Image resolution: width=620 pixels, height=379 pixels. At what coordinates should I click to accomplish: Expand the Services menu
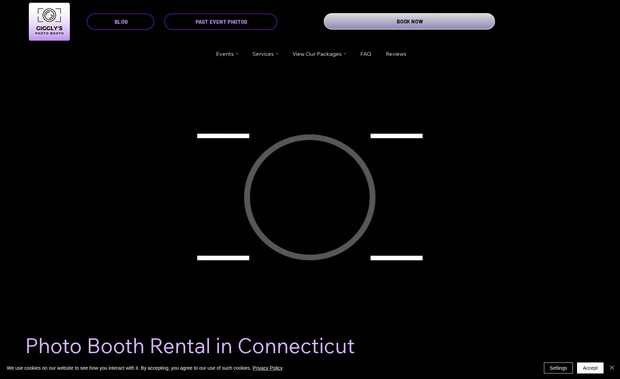click(x=265, y=54)
